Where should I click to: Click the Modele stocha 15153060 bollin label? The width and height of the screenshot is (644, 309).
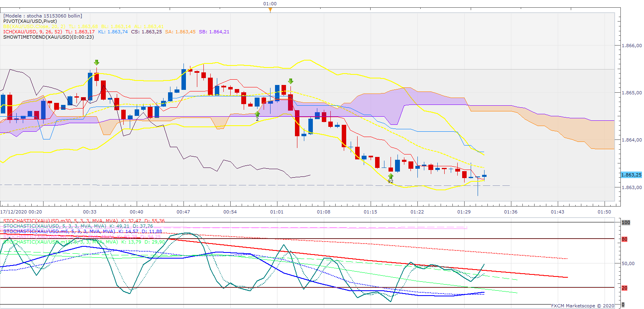pyautogui.click(x=43, y=16)
